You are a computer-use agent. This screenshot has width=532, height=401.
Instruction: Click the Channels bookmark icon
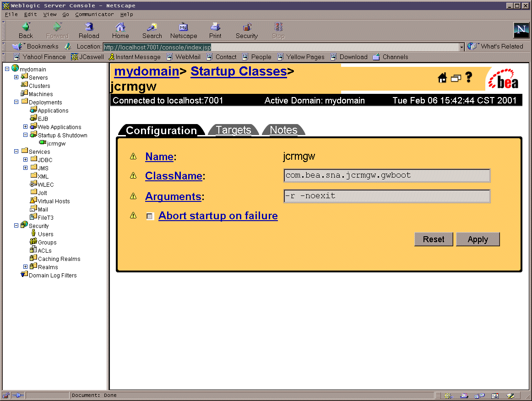pos(376,57)
